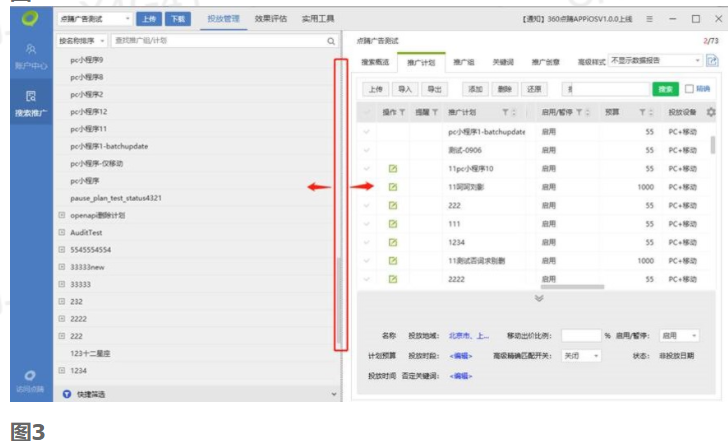Toggle the 精确 checkbox next to search
Image resolution: width=728 pixels, height=441 pixels.
click(689, 89)
